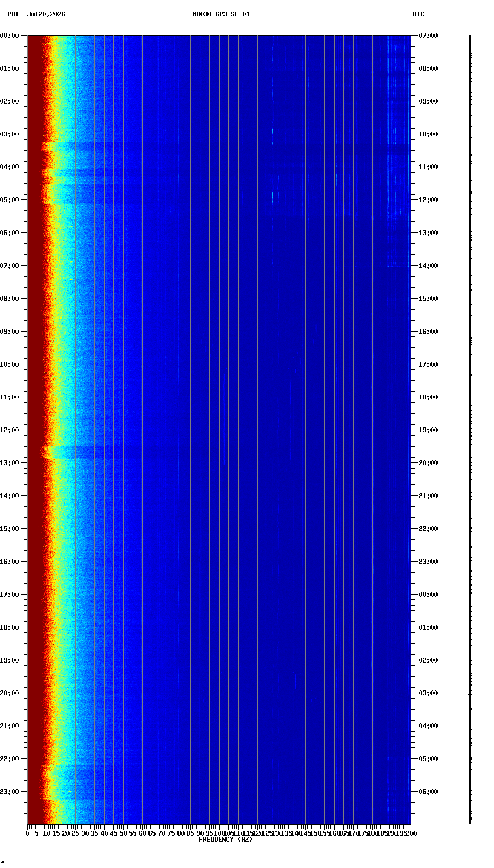Click 23:00 on the UTC time axis

428,562
